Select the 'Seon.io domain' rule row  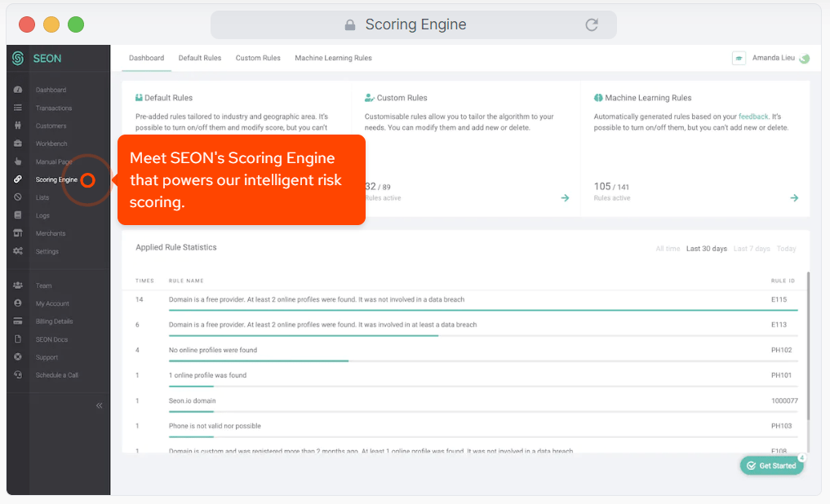[192, 401]
